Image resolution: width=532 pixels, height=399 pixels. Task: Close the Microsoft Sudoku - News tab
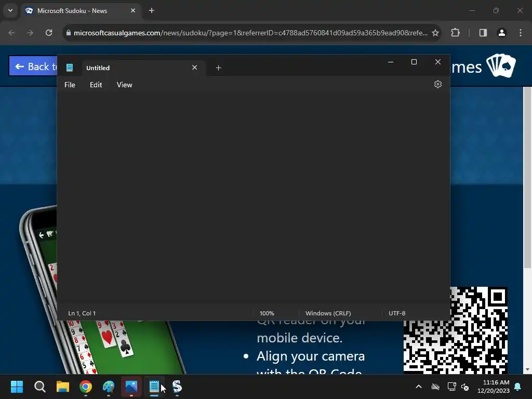pos(133,10)
